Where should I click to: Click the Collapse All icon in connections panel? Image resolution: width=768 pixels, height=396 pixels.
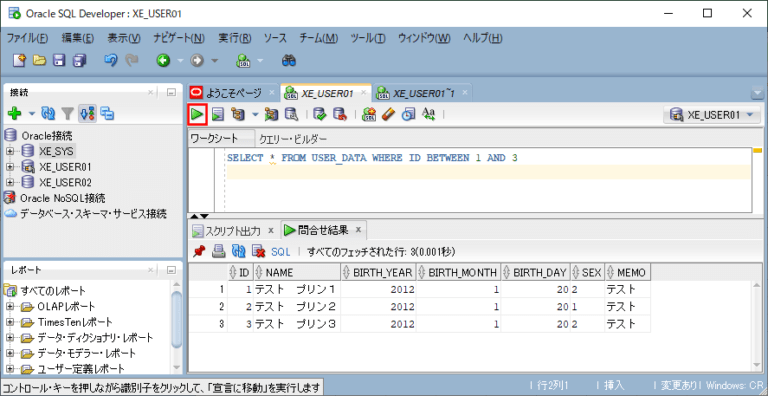107,114
